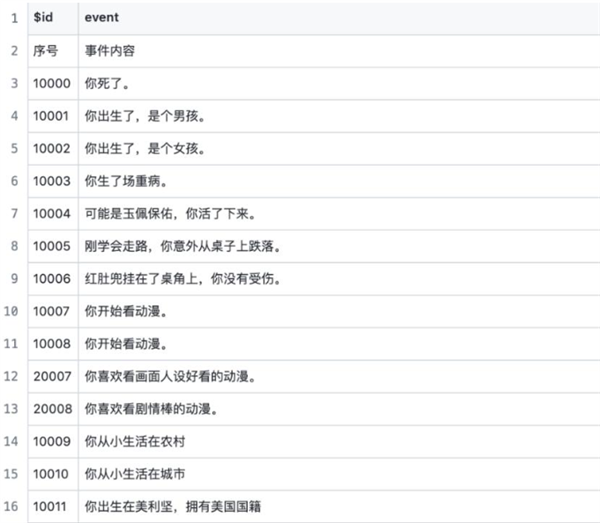Click the cell 可能是玉佩保佑，你活了下来。
The width and height of the screenshot is (600, 523).
pos(171,214)
